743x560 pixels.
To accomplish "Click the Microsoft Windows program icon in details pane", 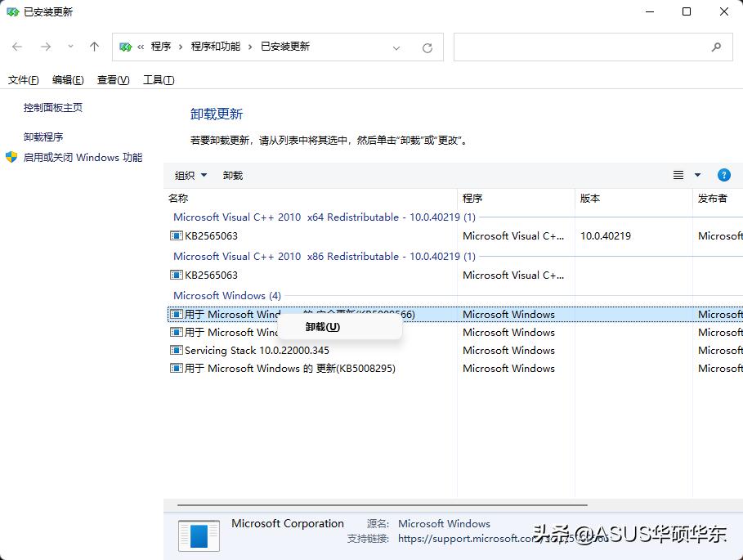I will tap(197, 536).
